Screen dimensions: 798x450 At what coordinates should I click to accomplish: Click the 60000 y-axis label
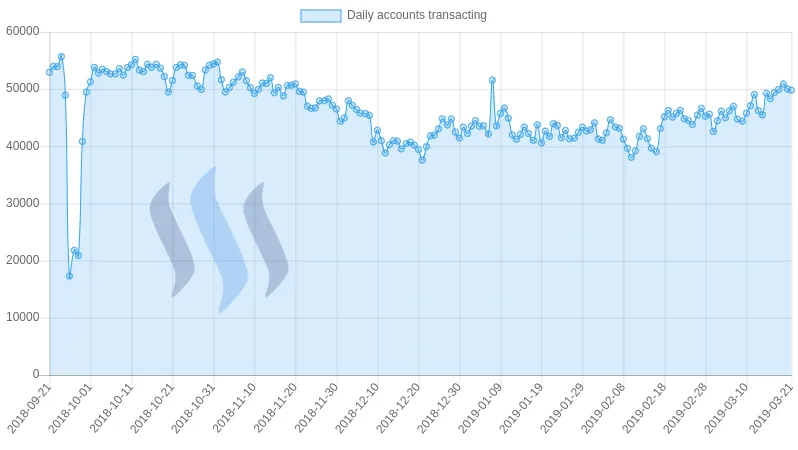pyautogui.click(x=22, y=32)
